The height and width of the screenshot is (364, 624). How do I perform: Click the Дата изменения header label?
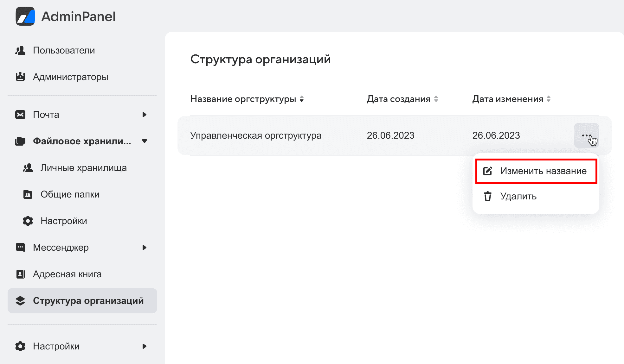pos(508,99)
